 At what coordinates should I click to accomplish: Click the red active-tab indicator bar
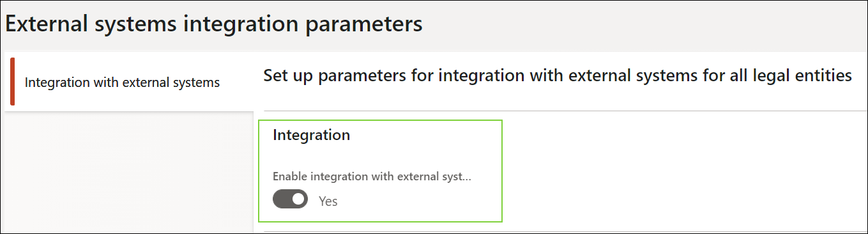pos(12,81)
